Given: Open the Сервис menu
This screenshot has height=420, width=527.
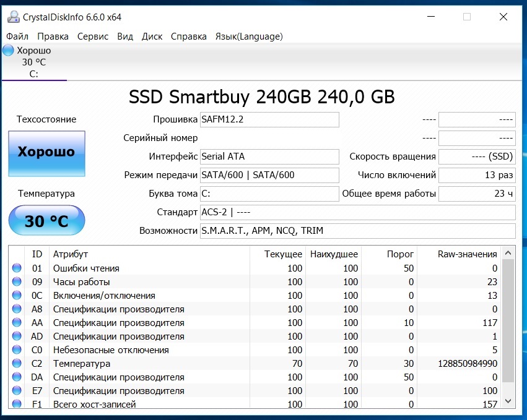Looking at the screenshot, I should click(93, 36).
